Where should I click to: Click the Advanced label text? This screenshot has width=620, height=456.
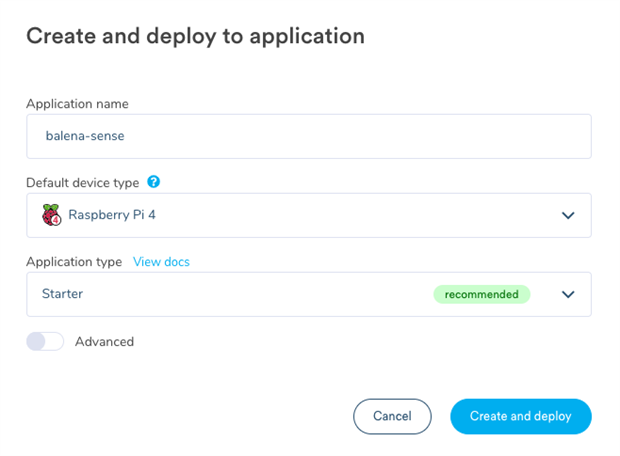coord(104,342)
